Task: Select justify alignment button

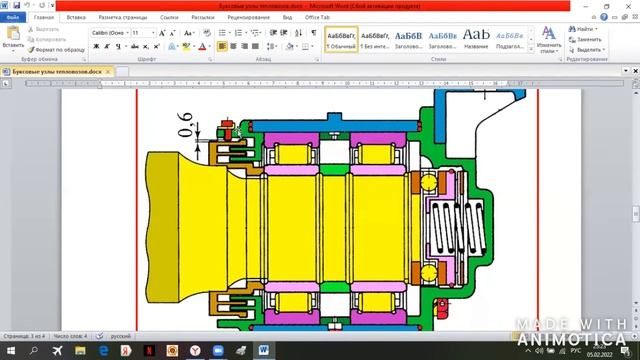Action: (x=255, y=47)
